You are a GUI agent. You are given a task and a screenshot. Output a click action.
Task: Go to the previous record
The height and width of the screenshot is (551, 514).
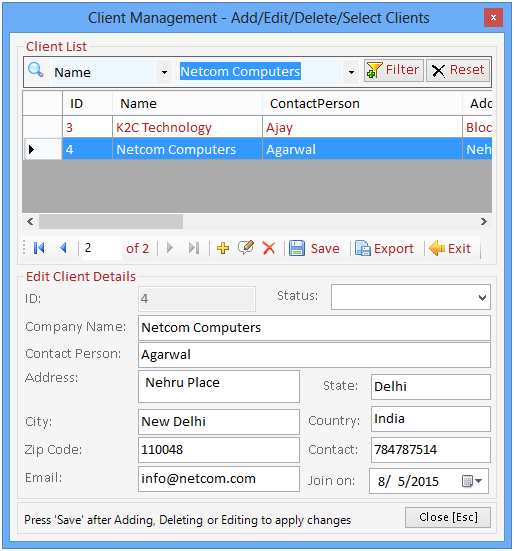tap(64, 248)
